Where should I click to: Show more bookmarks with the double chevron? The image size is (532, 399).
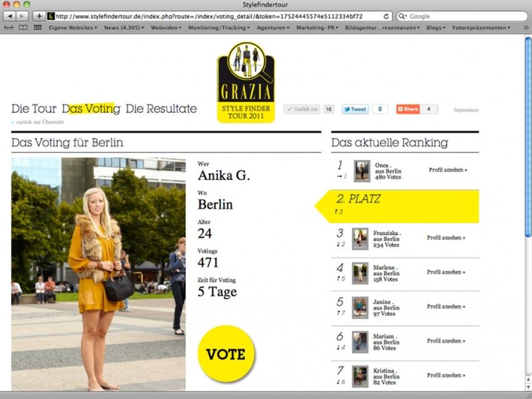pos(526,28)
